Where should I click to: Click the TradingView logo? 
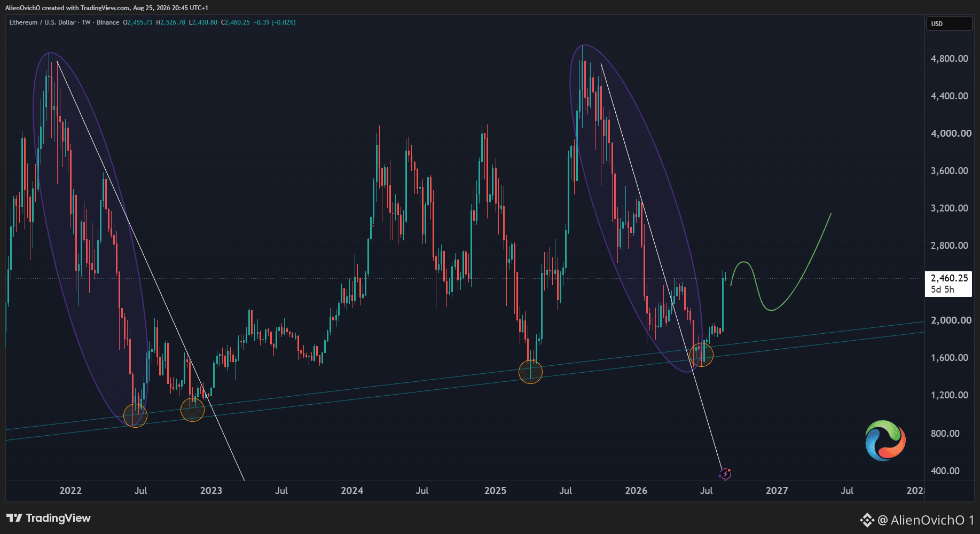(49, 518)
